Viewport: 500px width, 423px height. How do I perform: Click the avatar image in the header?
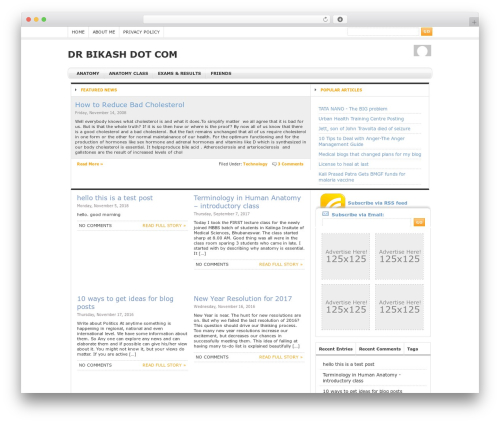pos(422,51)
